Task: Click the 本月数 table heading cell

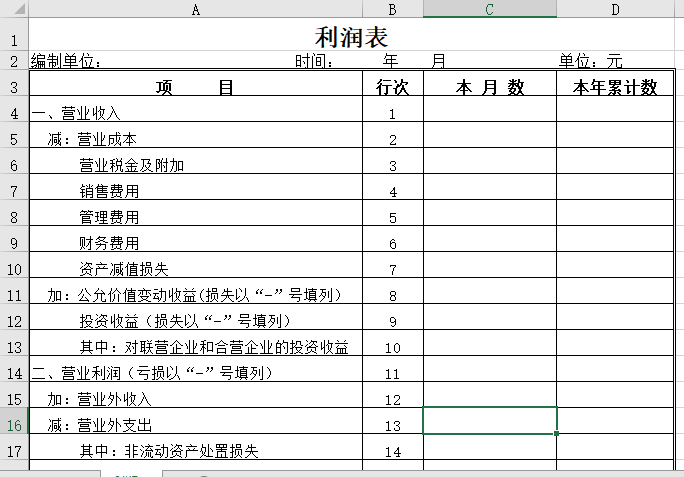Action: coord(490,88)
